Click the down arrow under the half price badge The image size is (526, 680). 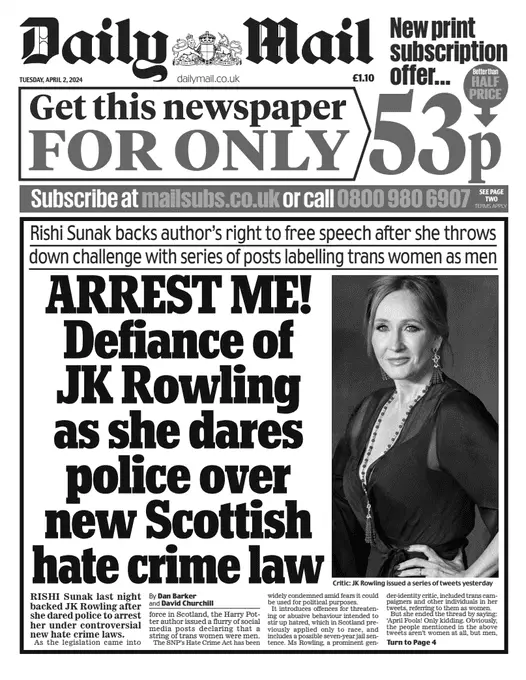[x=485, y=114]
